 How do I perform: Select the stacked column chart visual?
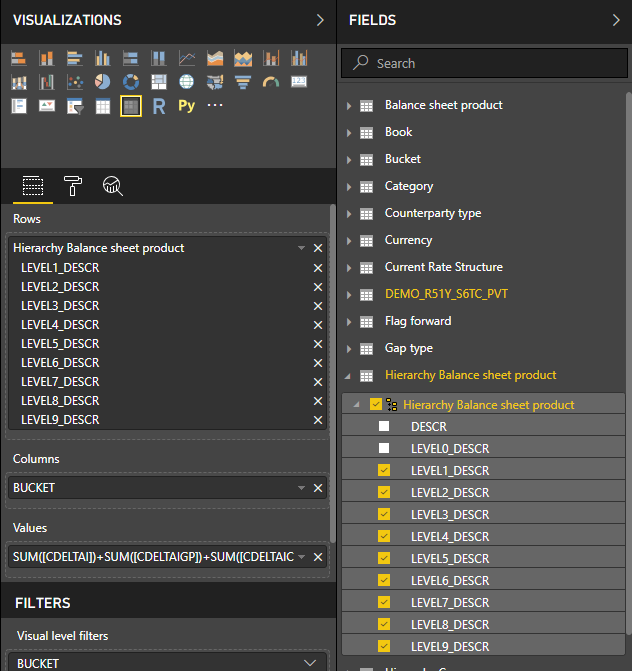click(x=46, y=58)
